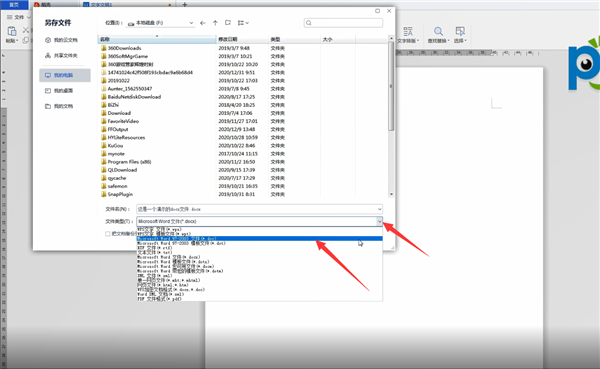Toggle the backup-document checkbox below file type
This screenshot has width=600, height=369.
(x=108, y=233)
